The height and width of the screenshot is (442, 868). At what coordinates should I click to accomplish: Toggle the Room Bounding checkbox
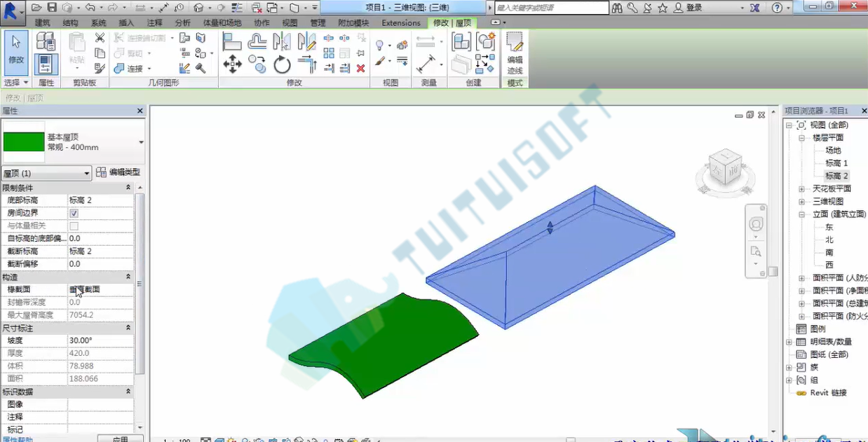click(x=74, y=213)
